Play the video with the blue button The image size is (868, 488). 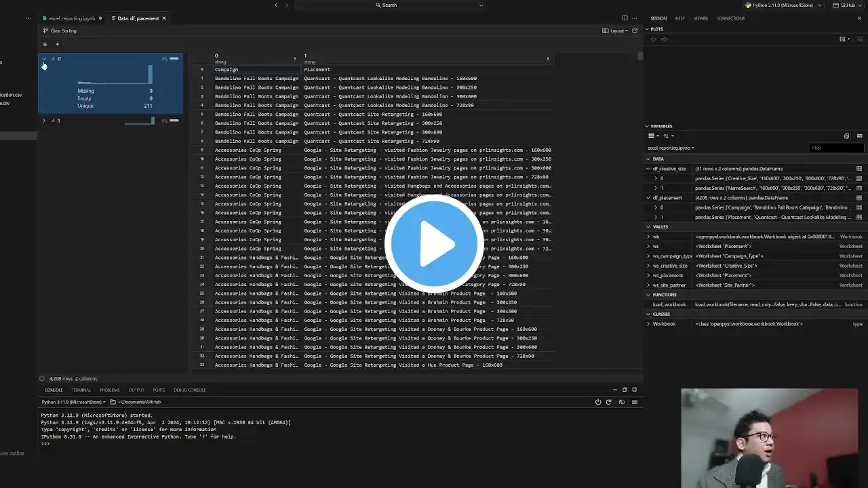point(434,243)
